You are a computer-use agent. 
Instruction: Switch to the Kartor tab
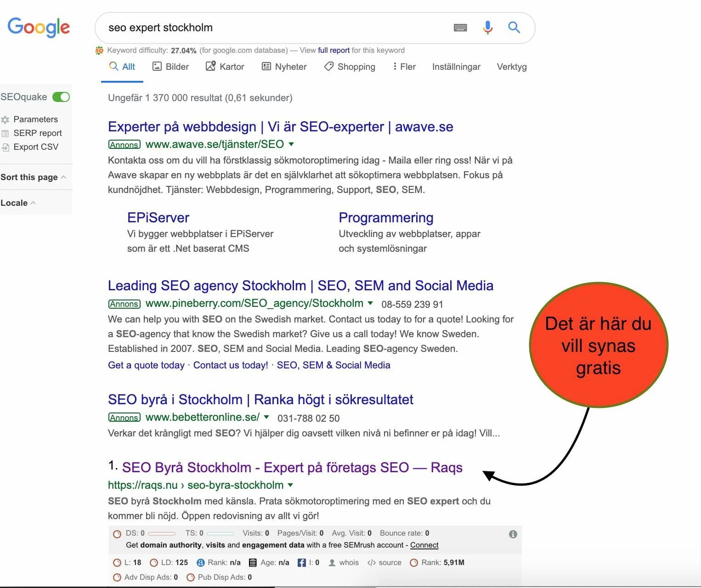[225, 67]
